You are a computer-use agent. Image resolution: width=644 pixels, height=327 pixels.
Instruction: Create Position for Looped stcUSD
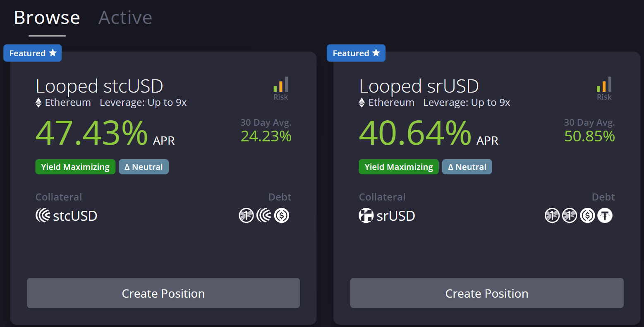pos(163,293)
